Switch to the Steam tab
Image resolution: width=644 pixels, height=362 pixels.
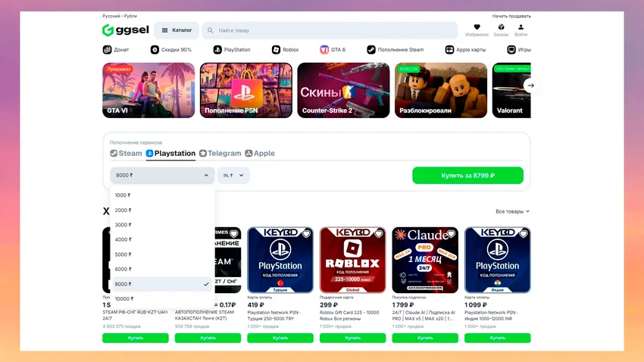point(126,153)
